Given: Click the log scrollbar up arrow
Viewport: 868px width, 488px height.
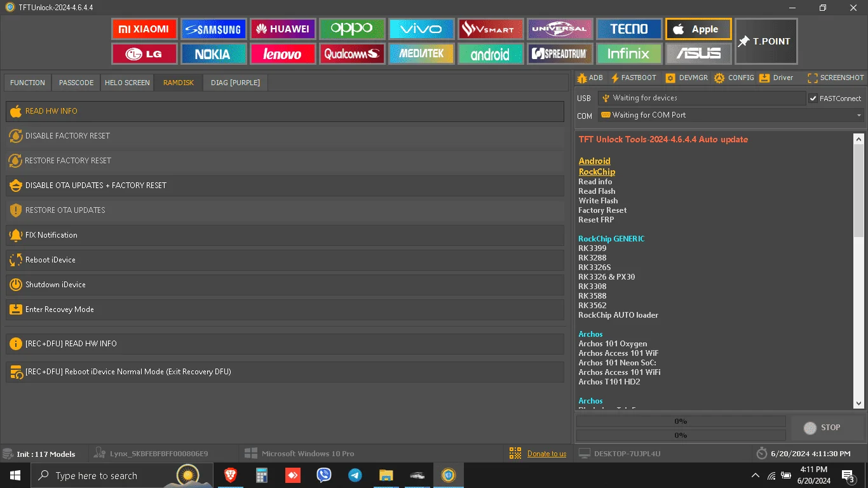Looking at the screenshot, I should coord(858,139).
